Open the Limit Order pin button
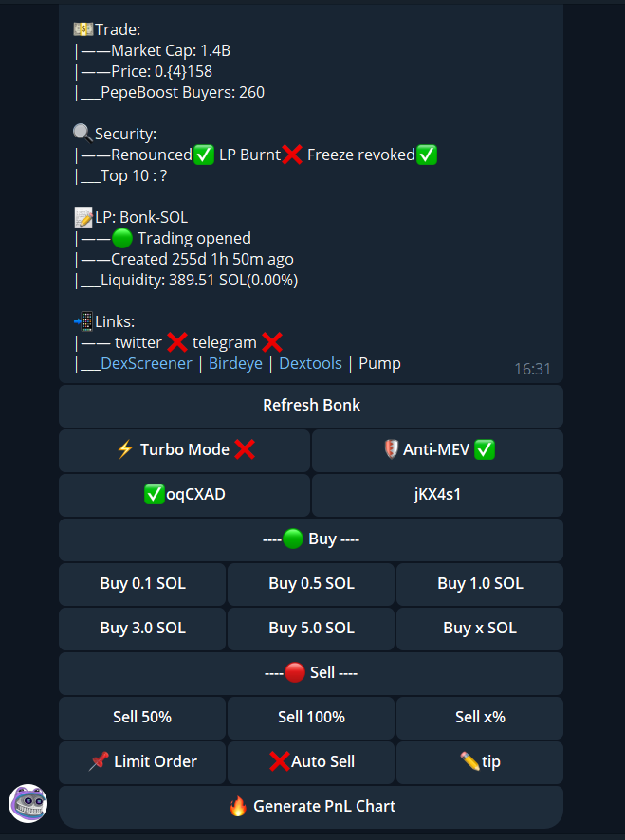This screenshot has width=625, height=840. tap(142, 762)
